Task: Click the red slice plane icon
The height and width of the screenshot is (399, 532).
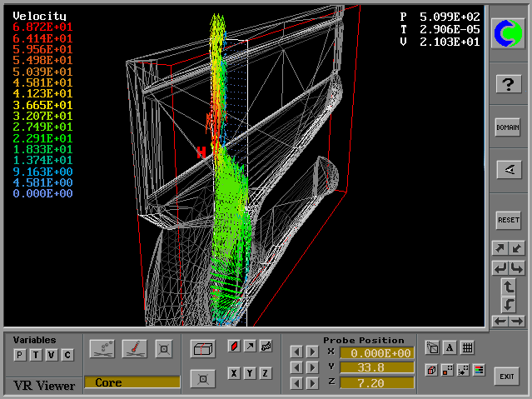Action: click(234, 346)
